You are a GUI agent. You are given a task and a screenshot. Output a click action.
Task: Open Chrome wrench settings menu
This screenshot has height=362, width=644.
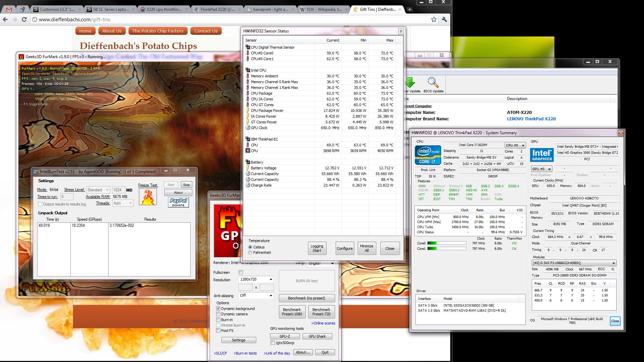(x=445, y=20)
